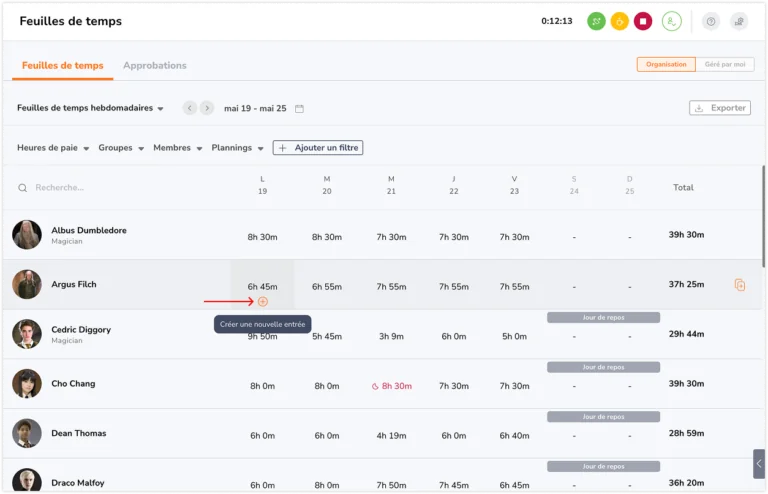Click Cedric Diggory's Tuesday 5h 45m entry
Screen dimensions: 768x494
point(327,336)
